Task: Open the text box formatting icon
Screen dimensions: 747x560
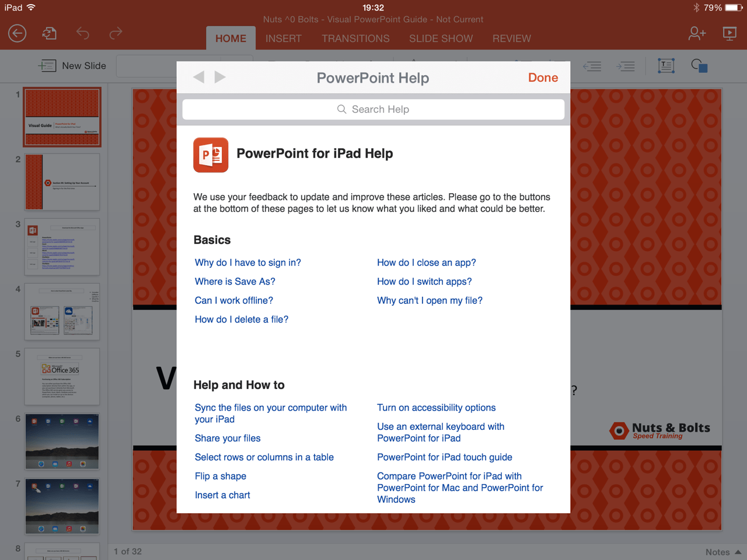Action: (x=666, y=66)
